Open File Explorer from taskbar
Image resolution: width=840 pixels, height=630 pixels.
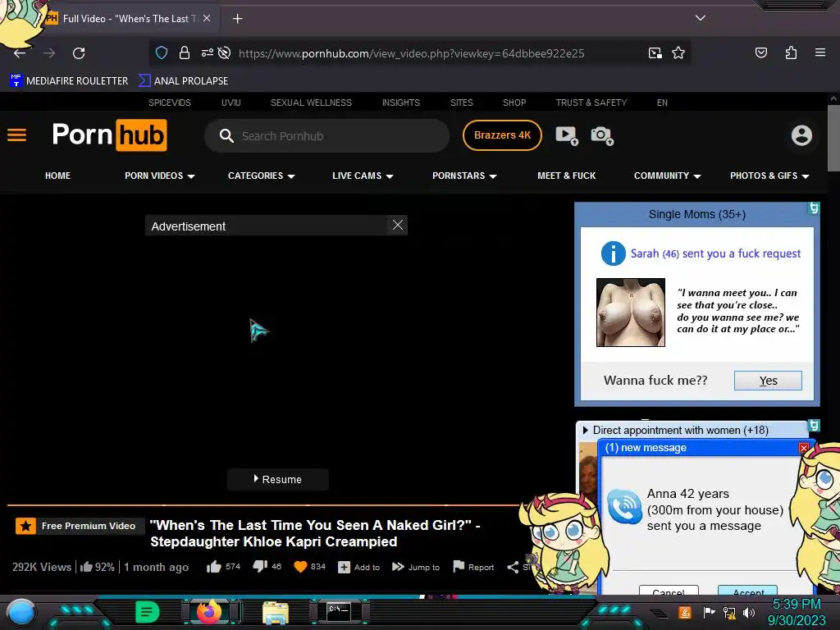(276, 614)
